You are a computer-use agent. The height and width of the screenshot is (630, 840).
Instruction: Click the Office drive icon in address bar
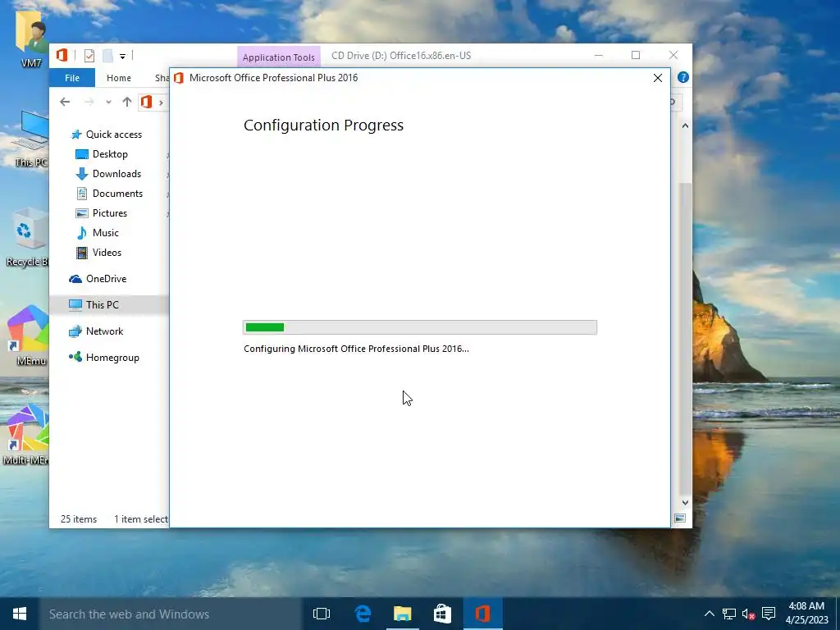(x=146, y=102)
